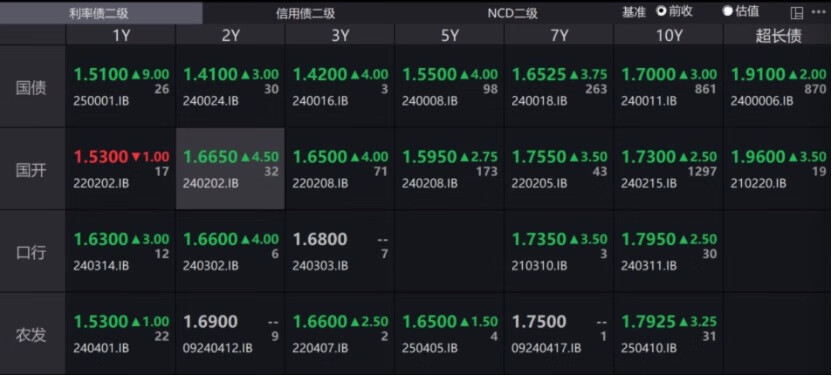The height and width of the screenshot is (376, 832).
Task: Switch to the NCD二级 tab
Action: tap(512, 13)
